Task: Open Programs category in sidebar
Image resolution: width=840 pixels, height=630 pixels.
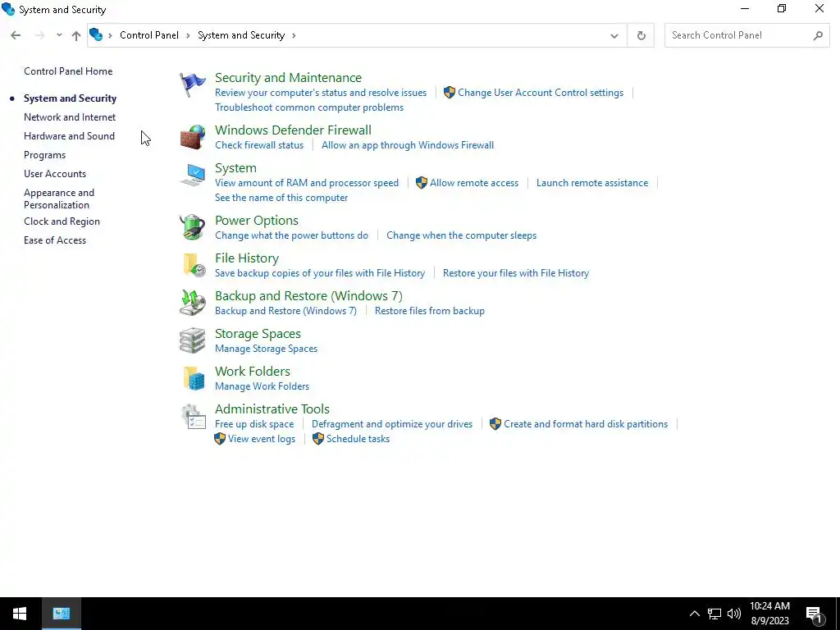Action: 44,155
